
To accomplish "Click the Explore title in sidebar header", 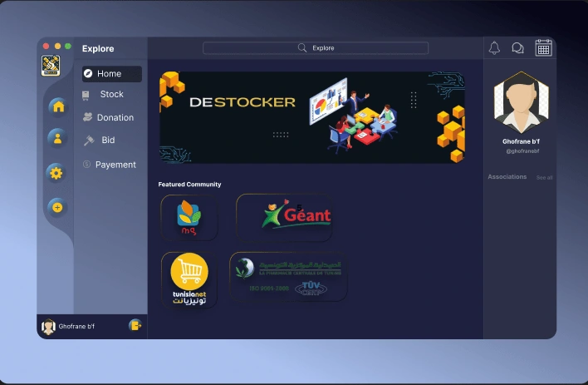I will click(x=98, y=49).
